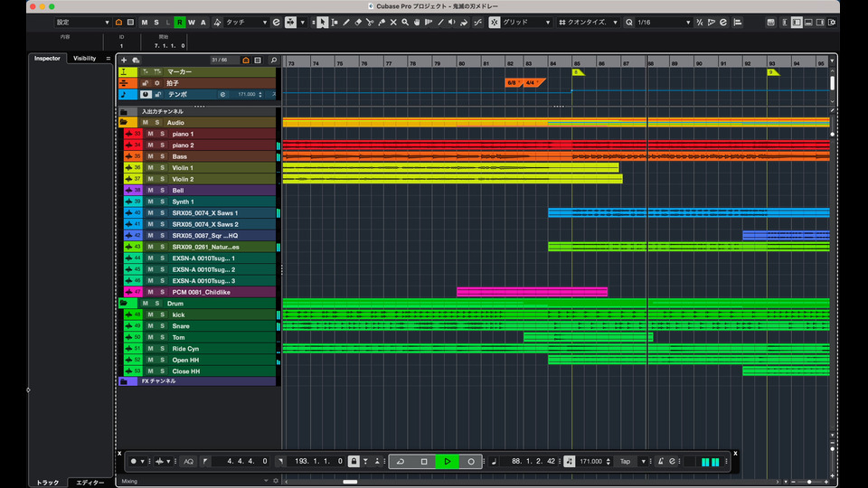Select the Draw pencil tool
Image resolution: width=868 pixels, height=488 pixels.
pos(346,22)
